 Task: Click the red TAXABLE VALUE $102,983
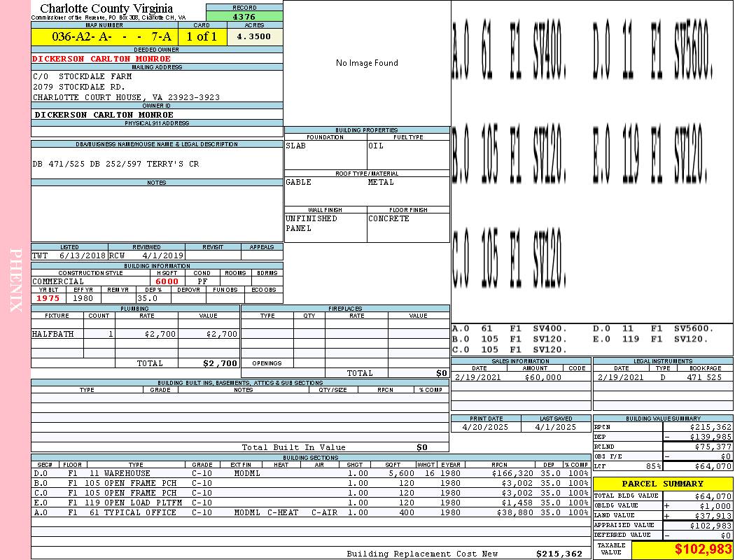703,549
